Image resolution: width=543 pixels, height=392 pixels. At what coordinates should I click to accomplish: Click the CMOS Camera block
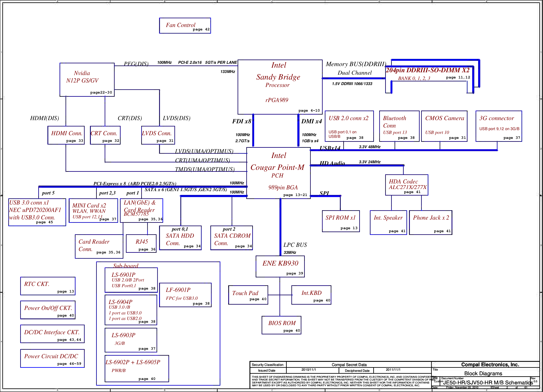pyautogui.click(x=444, y=126)
